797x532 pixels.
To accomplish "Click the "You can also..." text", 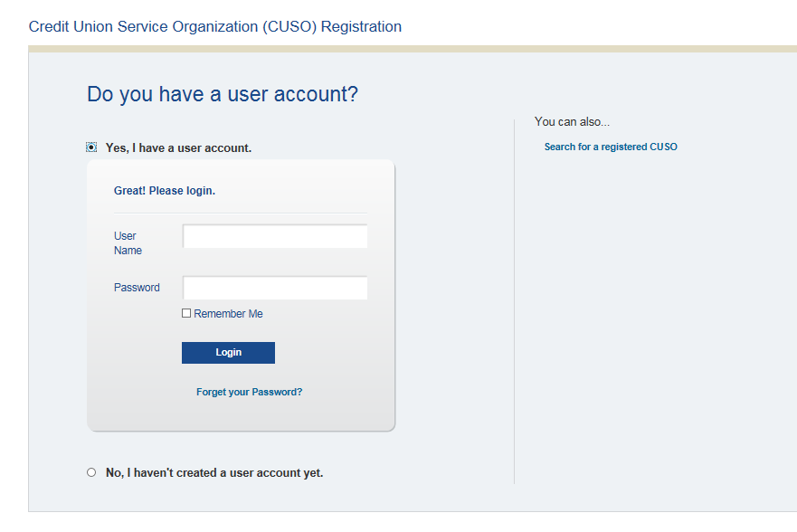I will pyautogui.click(x=573, y=121).
